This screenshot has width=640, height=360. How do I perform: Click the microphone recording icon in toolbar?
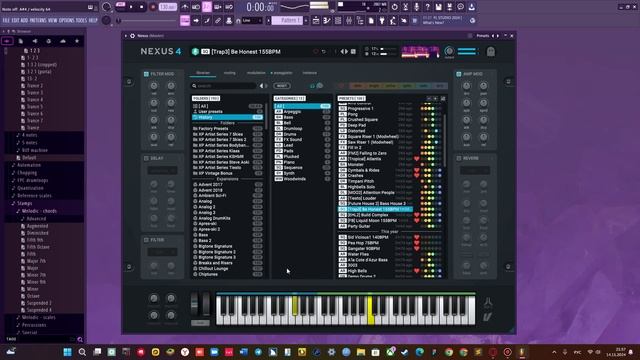[x=416, y=7]
